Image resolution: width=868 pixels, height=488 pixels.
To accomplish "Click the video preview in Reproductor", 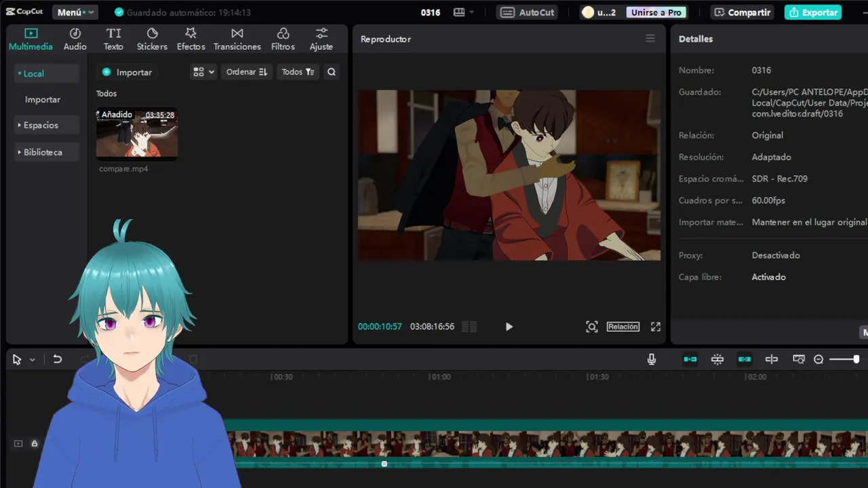I will [509, 175].
